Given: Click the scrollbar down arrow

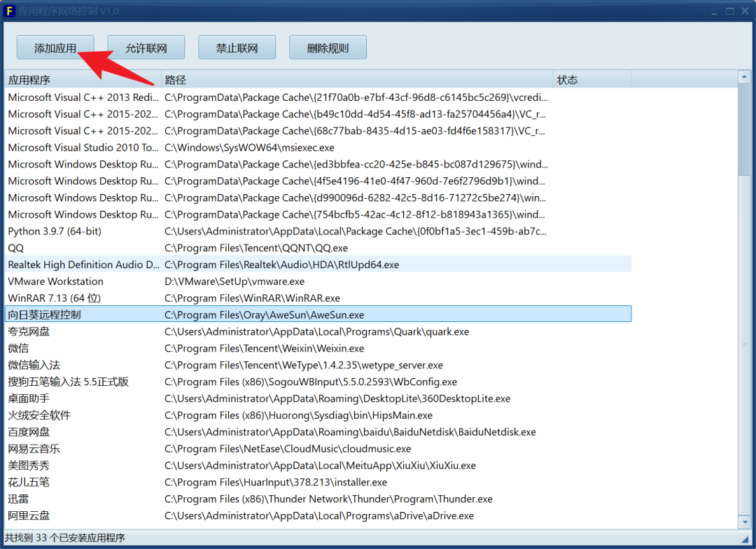Looking at the screenshot, I should (745, 522).
